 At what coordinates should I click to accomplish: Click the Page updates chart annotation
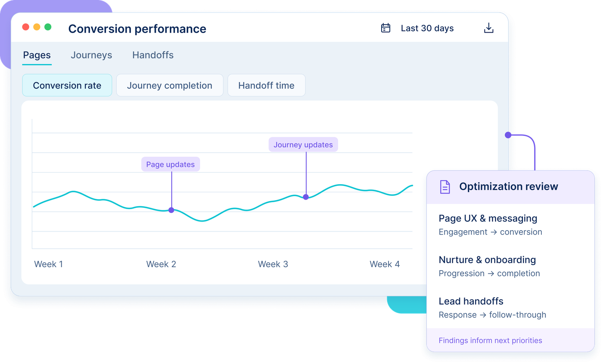pyautogui.click(x=171, y=164)
